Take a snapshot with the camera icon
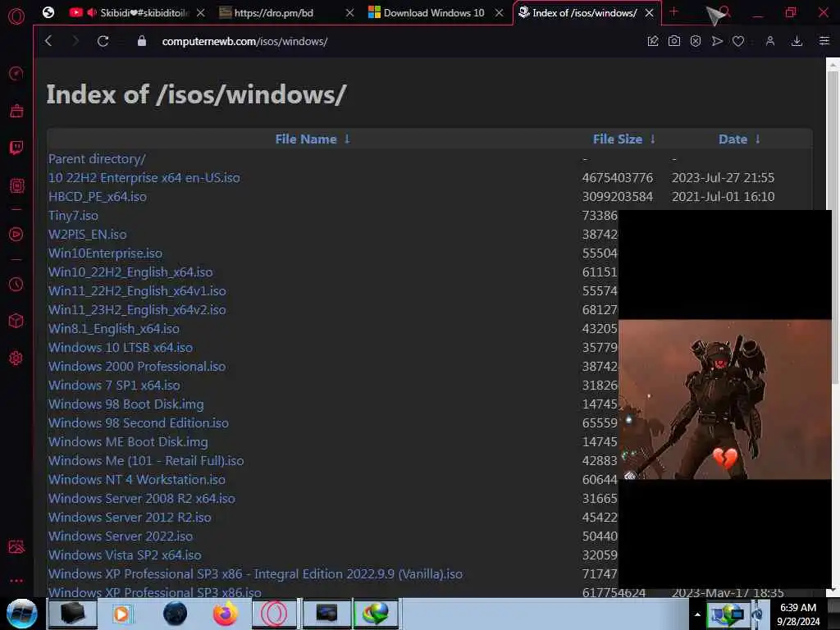Viewport: 840px width, 630px height. tap(674, 41)
